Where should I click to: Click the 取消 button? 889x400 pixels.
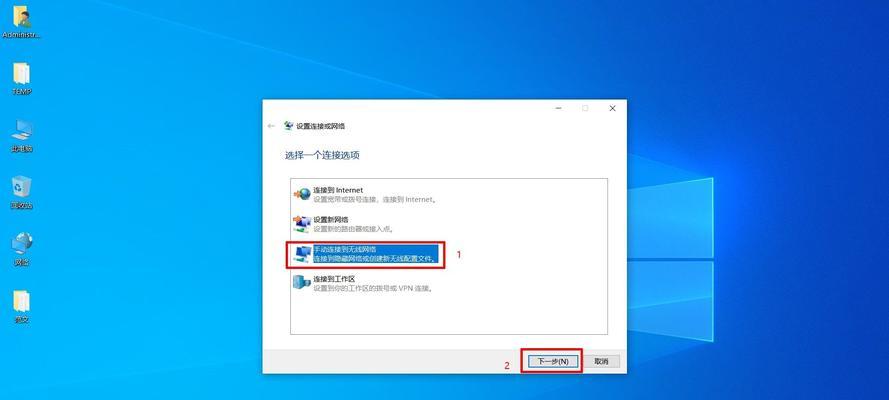tap(601, 361)
